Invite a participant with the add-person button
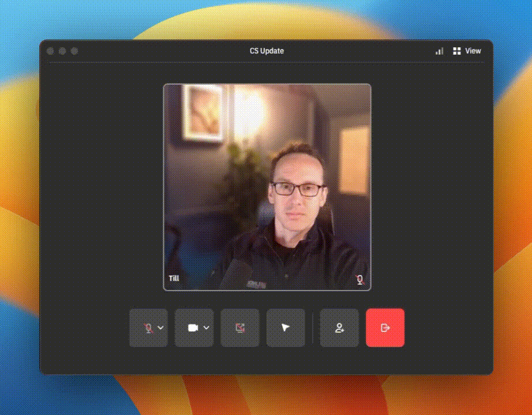 point(339,328)
